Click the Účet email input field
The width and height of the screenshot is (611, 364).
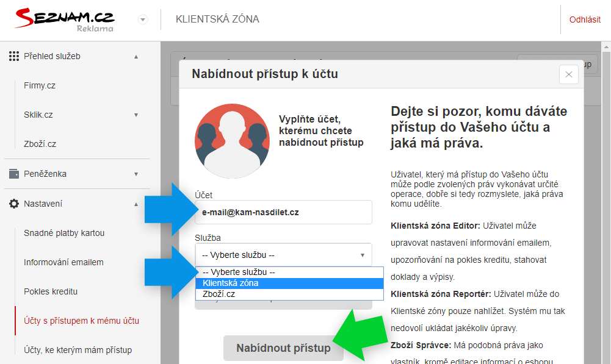[283, 212]
